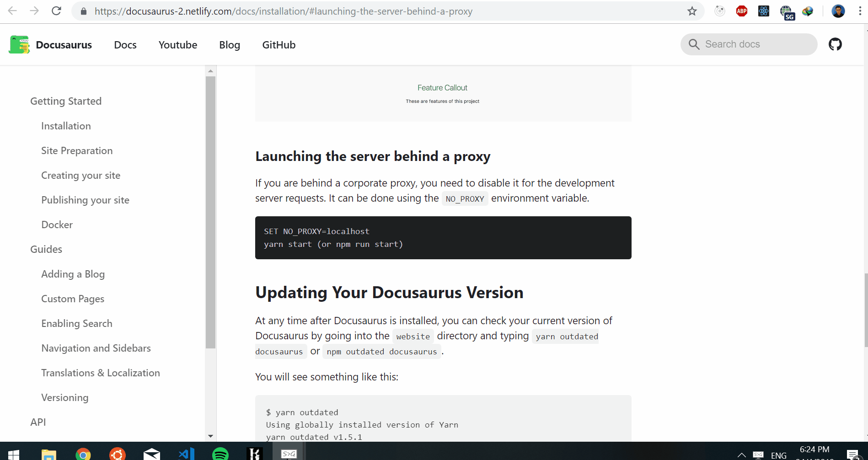Open the Adblock Plus extension
The image size is (868, 460).
point(742,11)
